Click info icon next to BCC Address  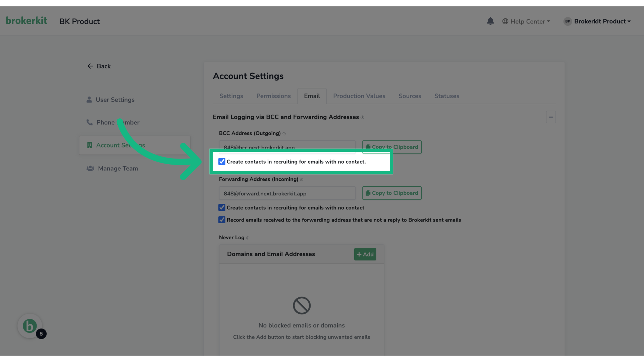(284, 134)
